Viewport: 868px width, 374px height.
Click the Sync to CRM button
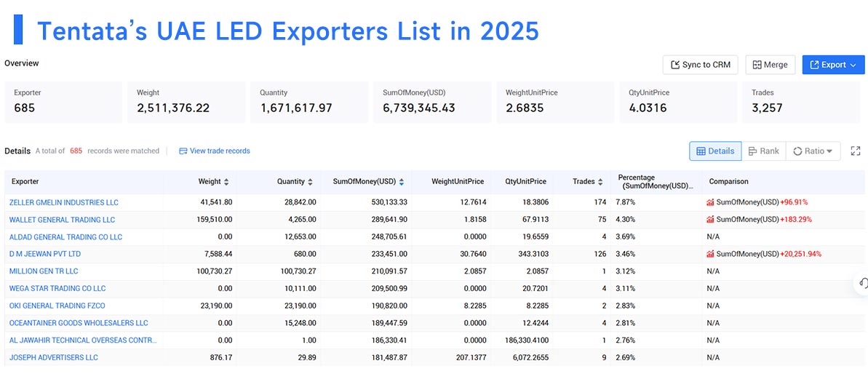coord(701,65)
